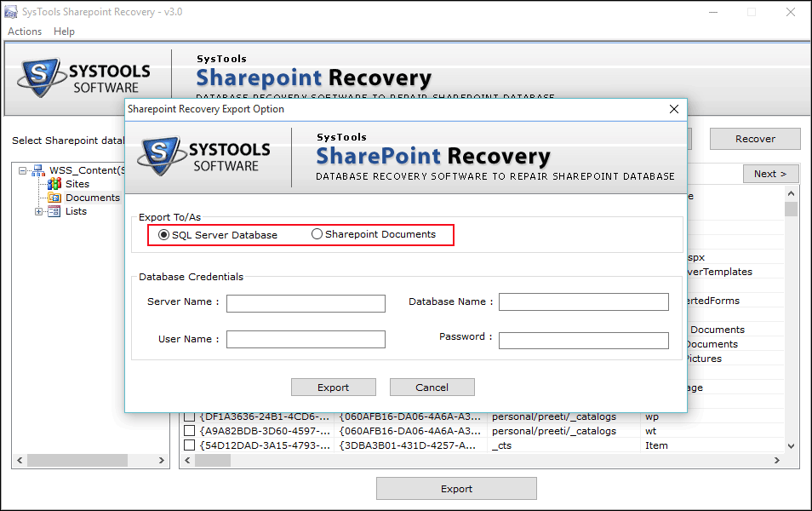Click the Recover button in main window
This screenshot has height=511, width=812.
point(755,139)
